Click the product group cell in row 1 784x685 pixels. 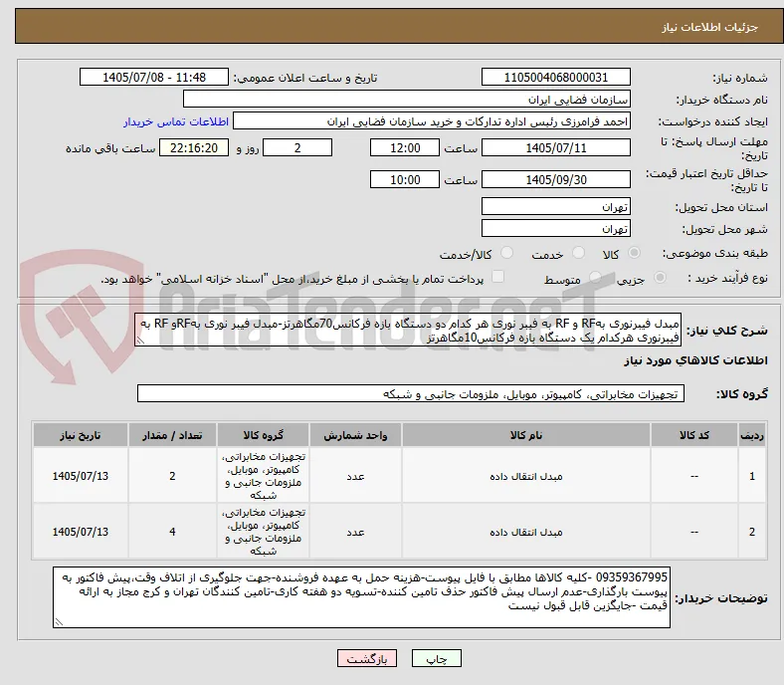coord(263,476)
